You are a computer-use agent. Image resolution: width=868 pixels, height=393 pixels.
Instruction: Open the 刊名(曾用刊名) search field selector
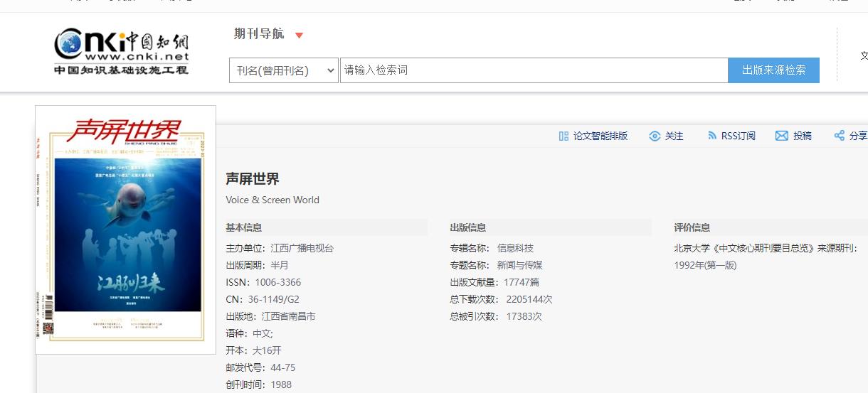tap(283, 70)
